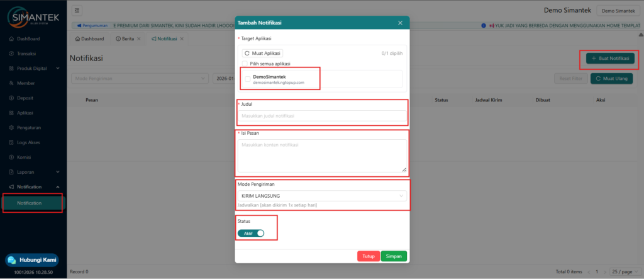The height and width of the screenshot is (279, 644).
Task: Click the hamburger menu icon in the header
Action: click(x=77, y=11)
